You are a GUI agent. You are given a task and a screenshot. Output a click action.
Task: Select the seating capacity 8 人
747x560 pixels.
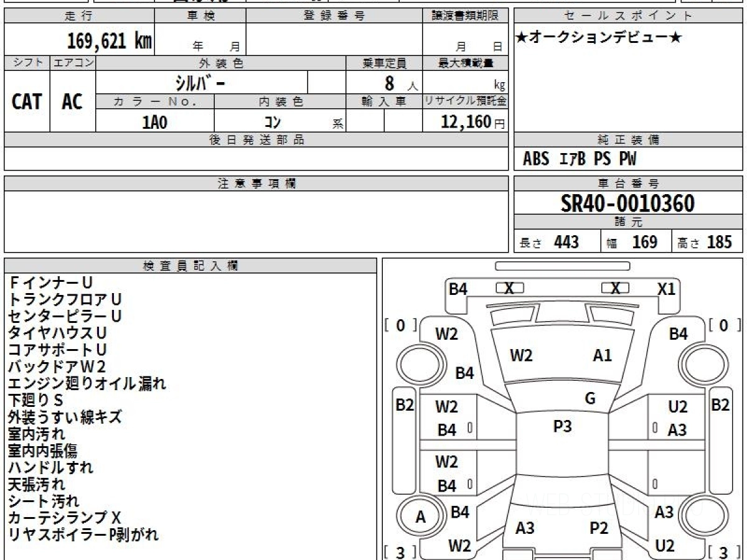coord(400,83)
